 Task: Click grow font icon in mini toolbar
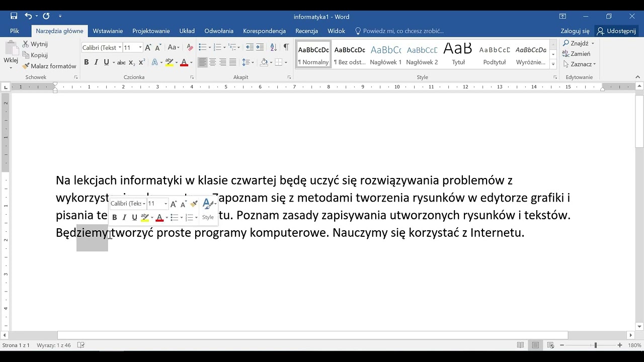174,204
